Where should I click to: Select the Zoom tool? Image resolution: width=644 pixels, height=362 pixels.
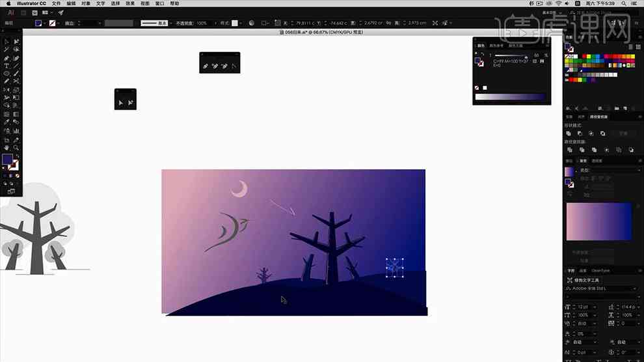pyautogui.click(x=16, y=148)
